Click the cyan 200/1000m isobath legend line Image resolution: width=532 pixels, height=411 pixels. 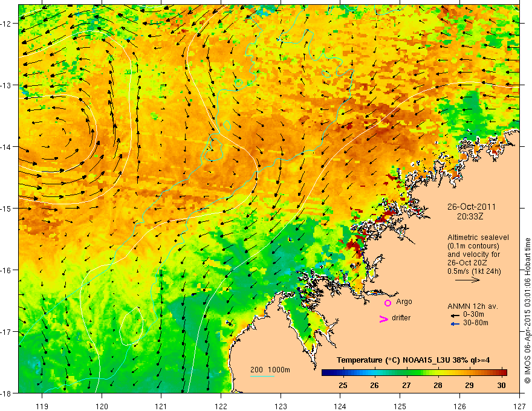[x=262, y=376]
